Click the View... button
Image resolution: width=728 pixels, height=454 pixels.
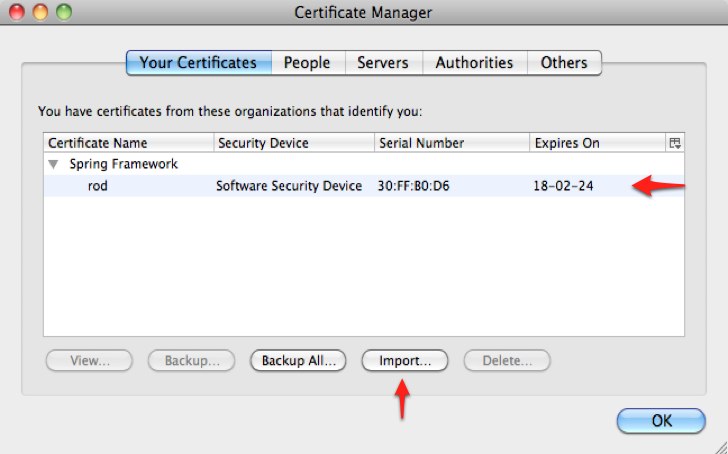tap(89, 360)
